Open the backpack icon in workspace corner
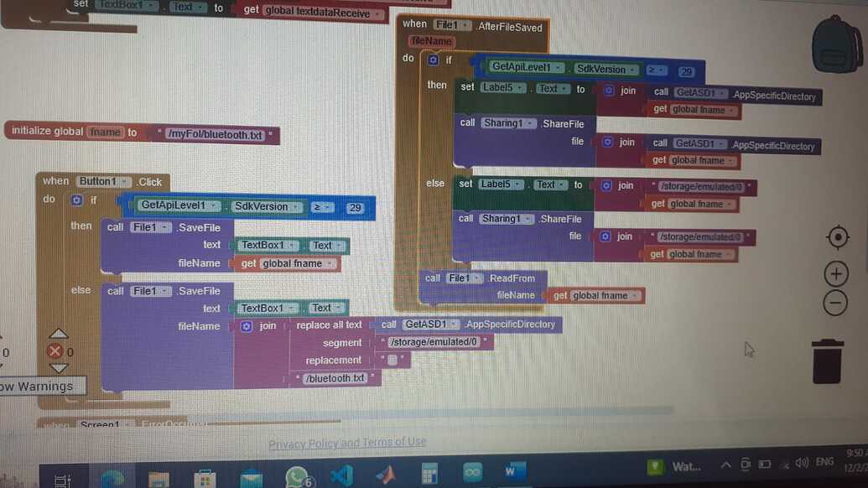This screenshot has width=868, height=488. (836, 45)
